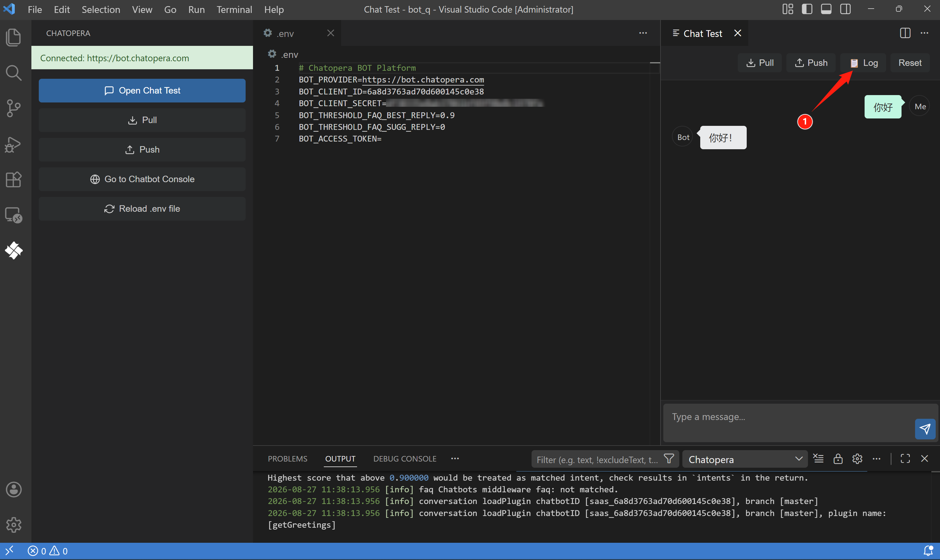Viewport: 940px width, 560px height.
Task: Select the Chatopera activity bar icon
Action: point(14,250)
